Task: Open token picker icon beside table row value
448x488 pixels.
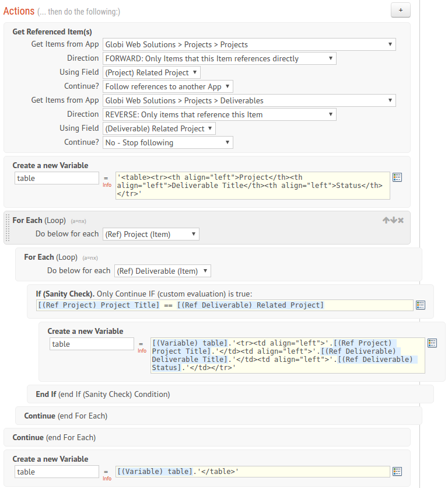Action: (432, 343)
